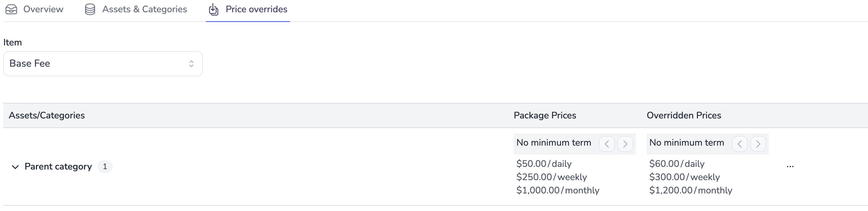Select the Price overrides tab
This screenshot has height=211, width=868.
coord(248,9)
